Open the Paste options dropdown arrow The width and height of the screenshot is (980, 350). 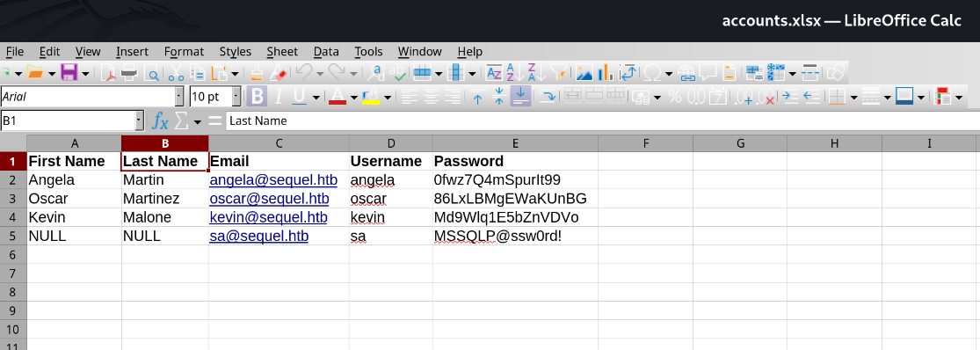[x=235, y=74]
